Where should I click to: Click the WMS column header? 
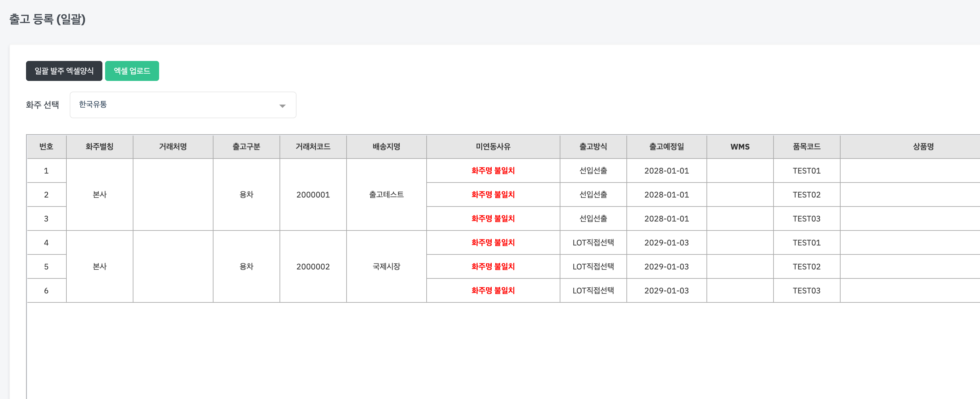point(740,147)
